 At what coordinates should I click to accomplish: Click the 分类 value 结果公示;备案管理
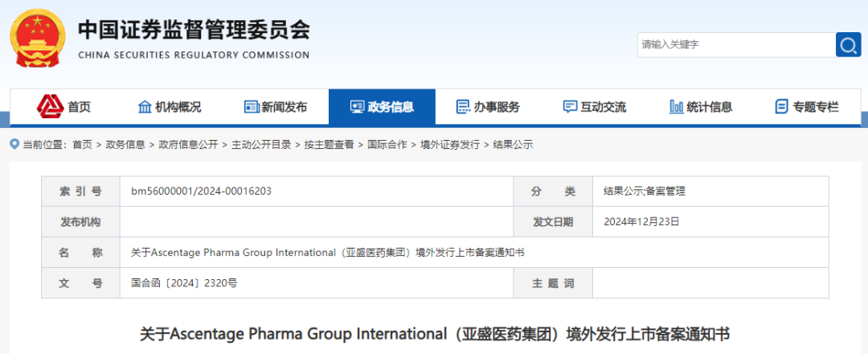[x=645, y=191]
